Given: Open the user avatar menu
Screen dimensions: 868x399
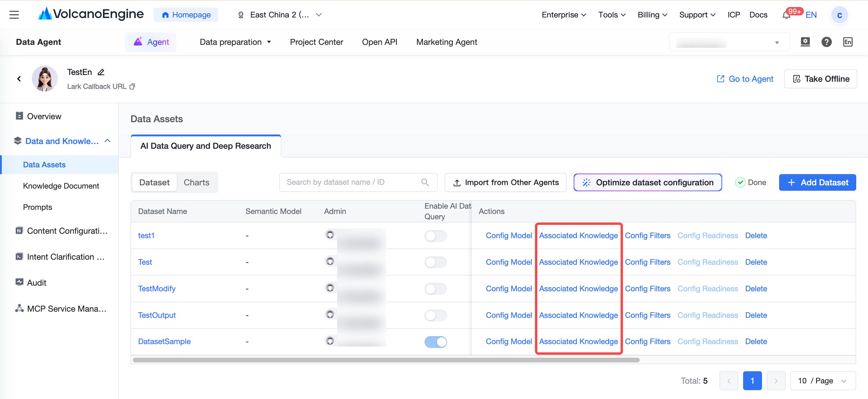Looking at the screenshot, I should pyautogui.click(x=839, y=15).
